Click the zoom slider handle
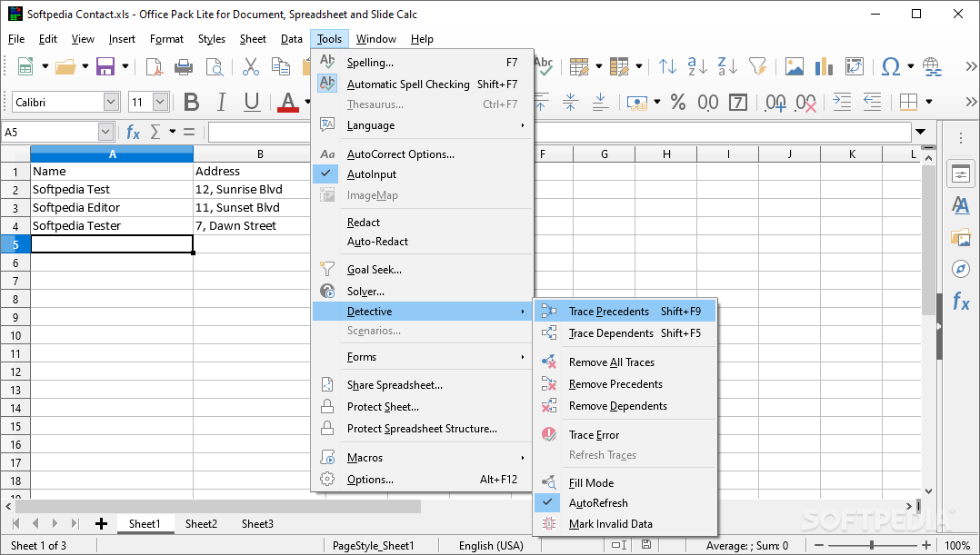This screenshot has height=555, width=980. tap(871, 546)
